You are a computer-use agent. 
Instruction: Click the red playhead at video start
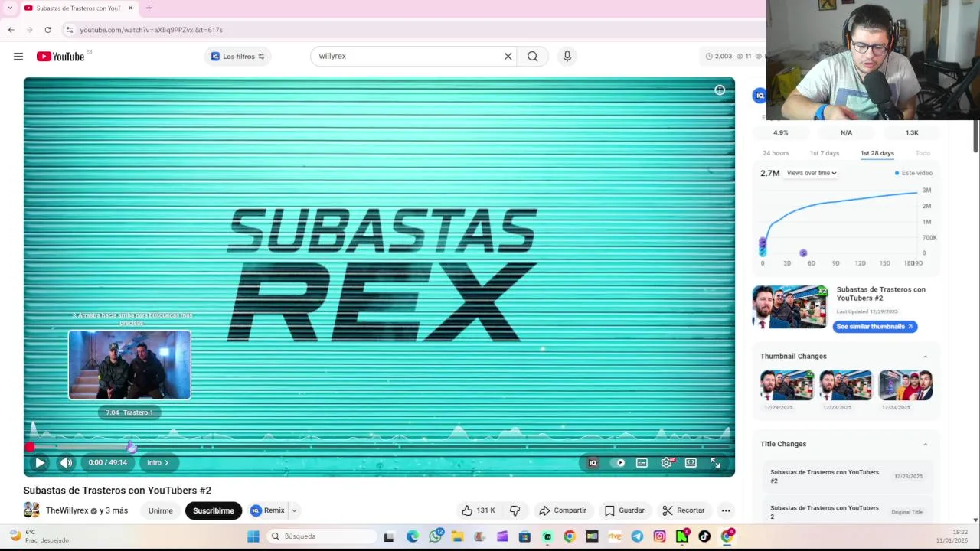pyautogui.click(x=30, y=447)
